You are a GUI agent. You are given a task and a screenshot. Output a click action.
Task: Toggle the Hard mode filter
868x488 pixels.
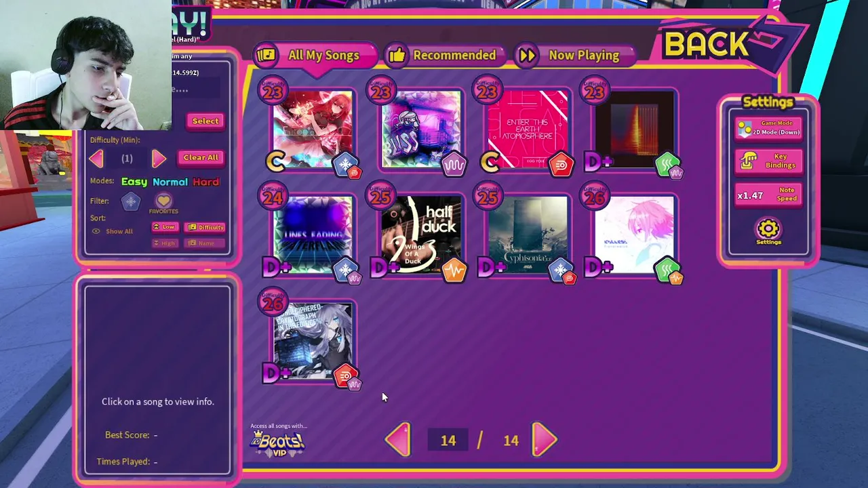click(x=206, y=182)
